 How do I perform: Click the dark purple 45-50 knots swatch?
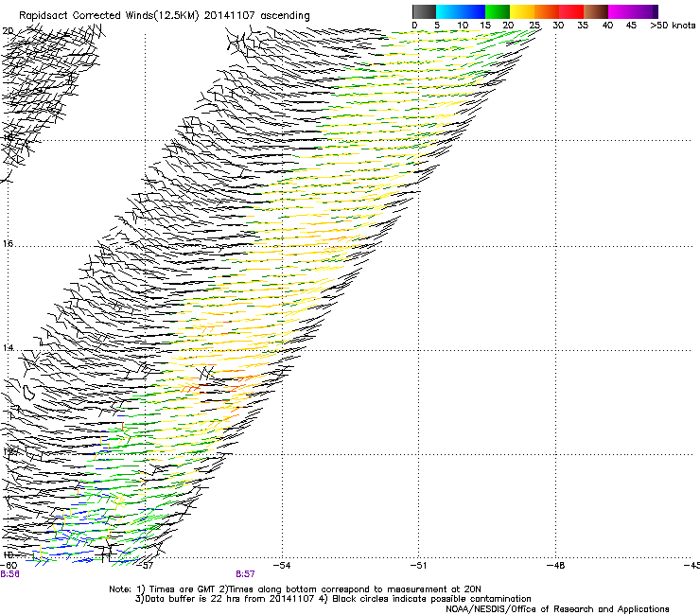[x=645, y=11]
